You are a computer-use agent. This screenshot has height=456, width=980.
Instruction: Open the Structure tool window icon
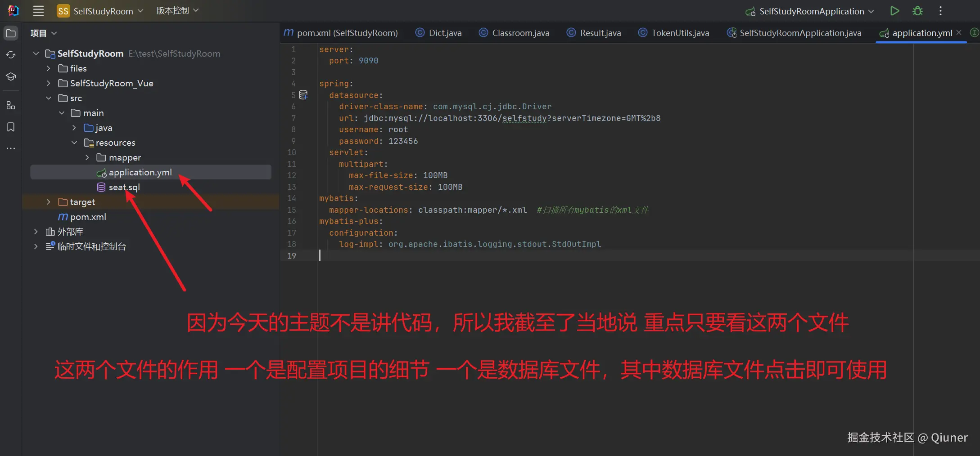(x=11, y=106)
